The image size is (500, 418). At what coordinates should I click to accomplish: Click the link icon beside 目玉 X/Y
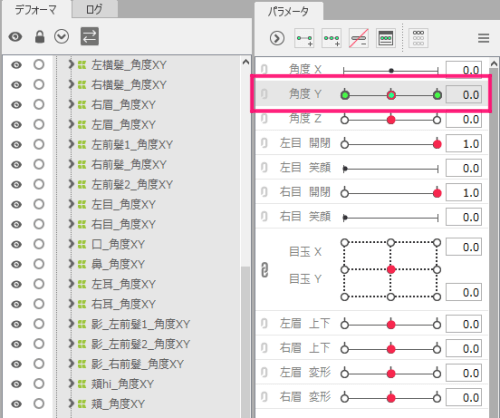(x=264, y=270)
